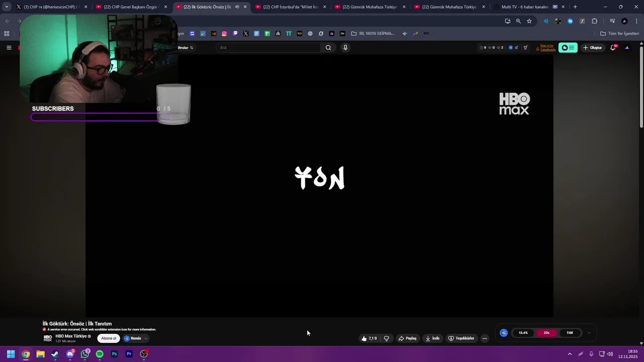This screenshot has width=644, height=362.
Task: Open the X bookmark in bookmarks bar
Action: 246,34
